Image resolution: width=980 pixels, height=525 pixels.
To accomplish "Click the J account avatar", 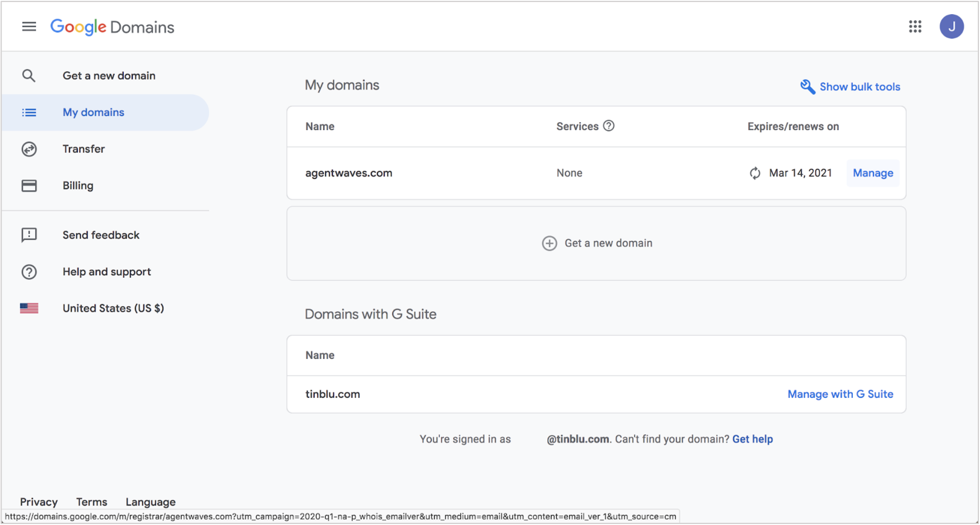I will pos(952,26).
